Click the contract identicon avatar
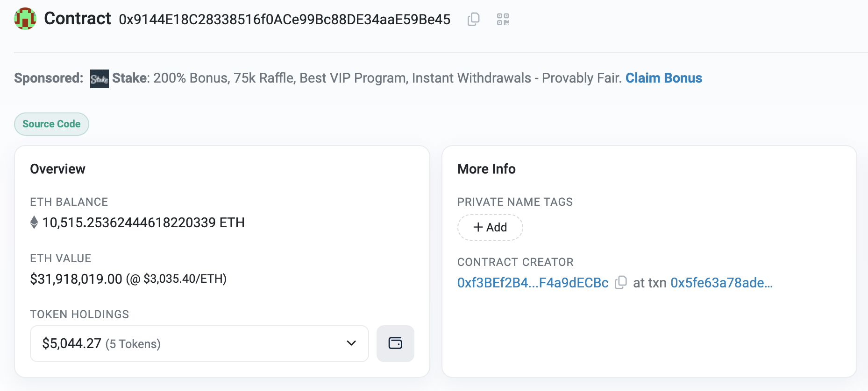868x391 pixels. click(x=25, y=19)
